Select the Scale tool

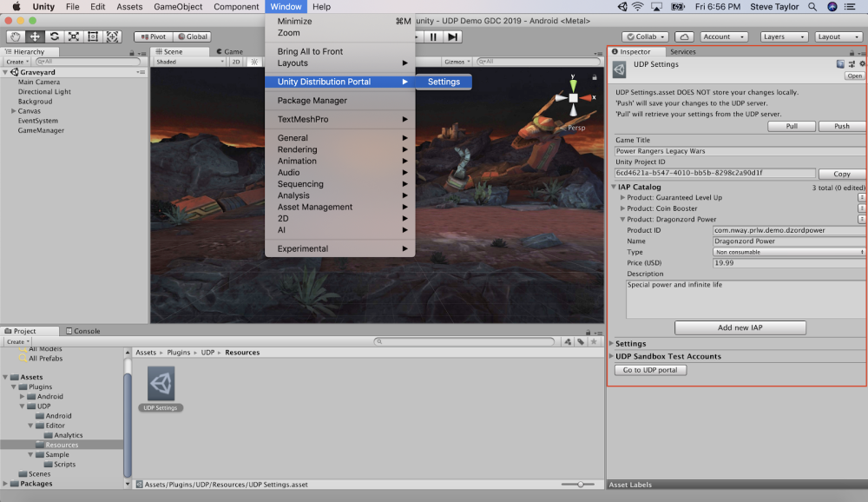pyautogui.click(x=73, y=36)
